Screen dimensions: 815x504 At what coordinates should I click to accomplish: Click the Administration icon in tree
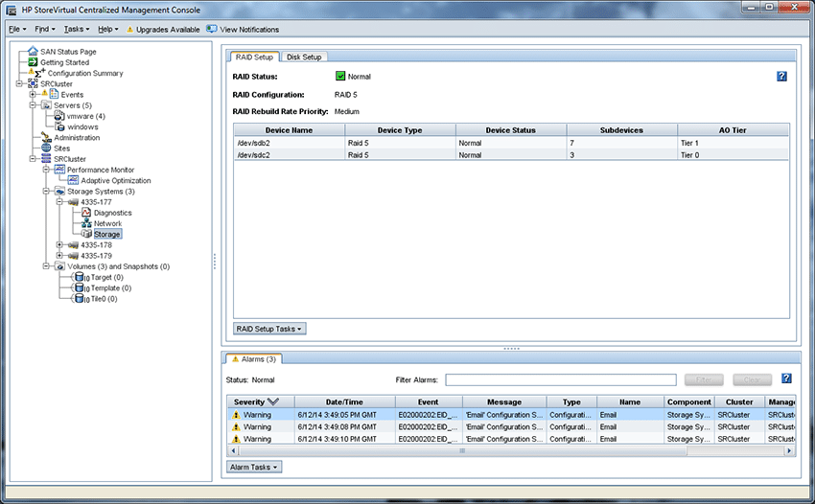point(46,137)
